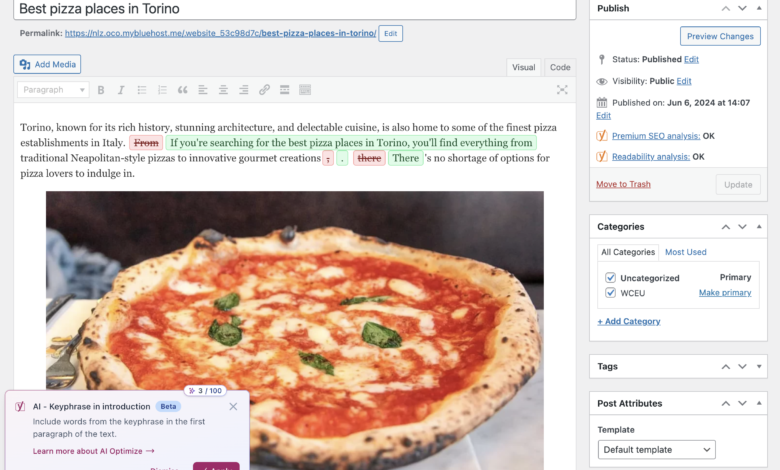Screen dimensions: 780x470
Task: Move Categories panel up
Action: (x=726, y=227)
